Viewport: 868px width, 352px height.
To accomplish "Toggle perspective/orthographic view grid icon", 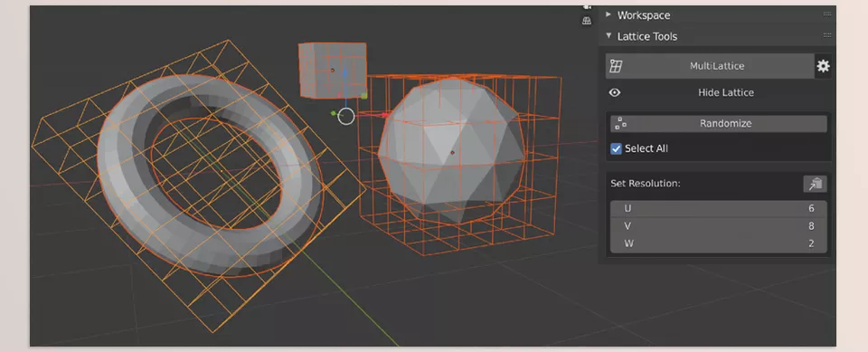I will point(587,21).
